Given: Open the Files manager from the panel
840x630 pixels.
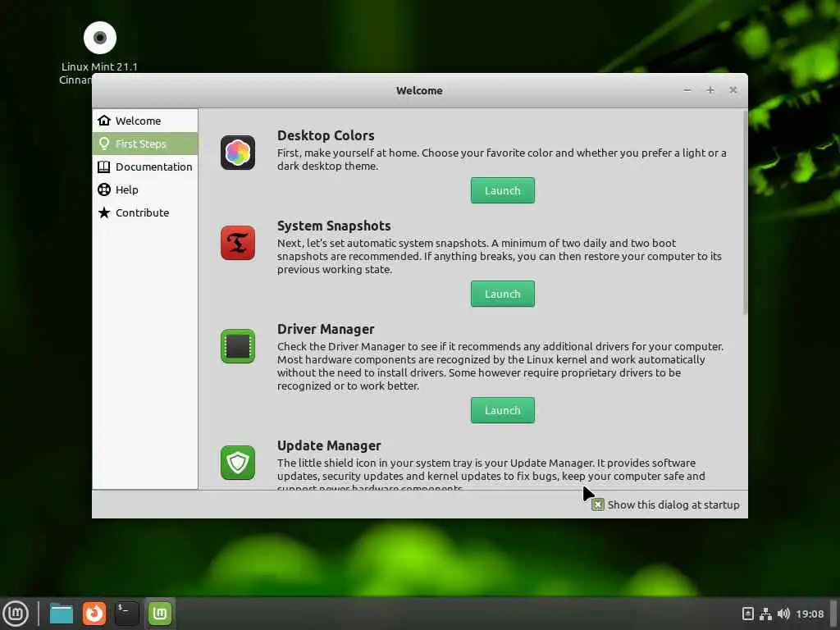Looking at the screenshot, I should point(61,614).
